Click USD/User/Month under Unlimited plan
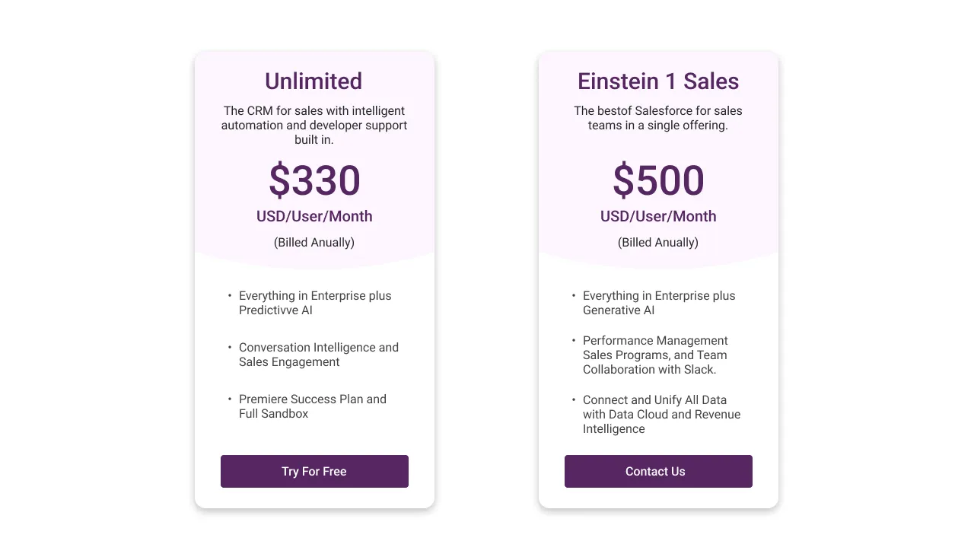This screenshot has width=974, height=560. [x=314, y=216]
